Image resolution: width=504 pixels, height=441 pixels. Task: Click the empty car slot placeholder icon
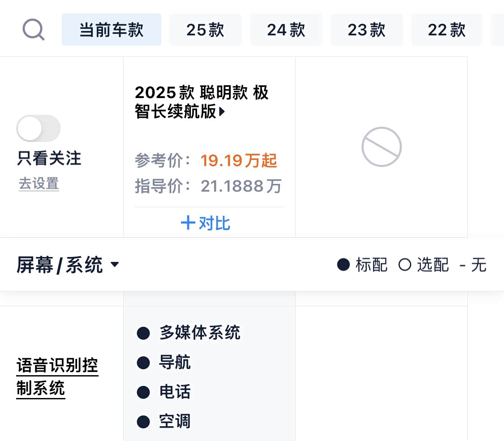click(x=381, y=147)
